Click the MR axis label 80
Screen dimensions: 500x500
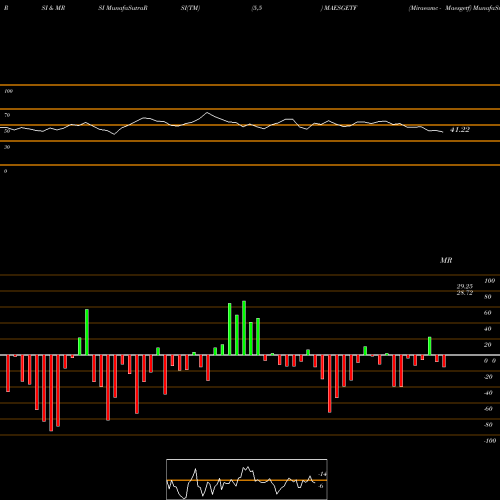click(x=488, y=297)
